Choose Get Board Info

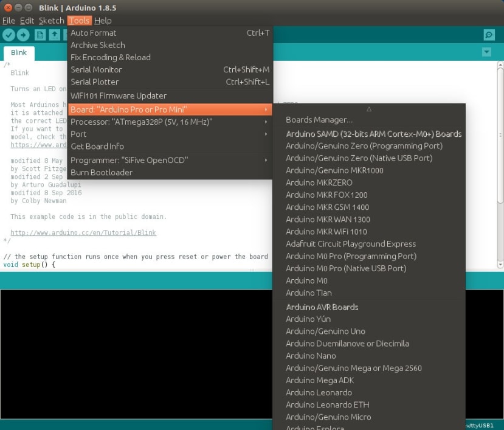pyautogui.click(x=170, y=147)
